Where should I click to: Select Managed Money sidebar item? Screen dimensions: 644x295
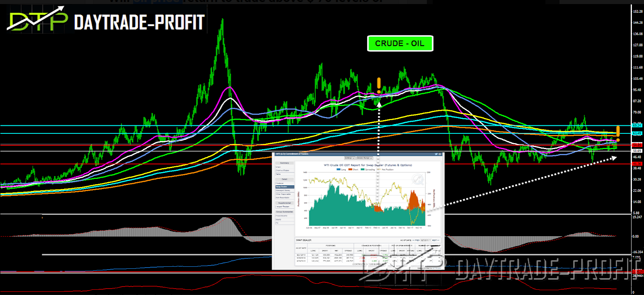285,190
